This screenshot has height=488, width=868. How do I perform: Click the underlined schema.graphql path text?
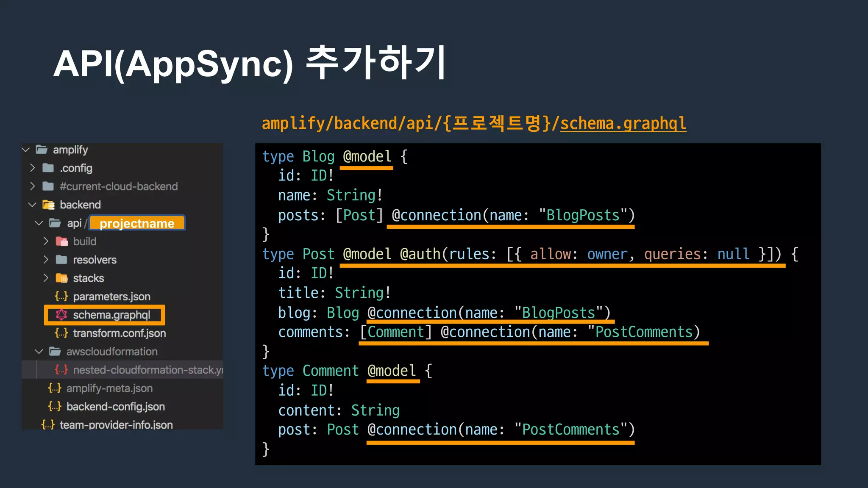point(623,123)
